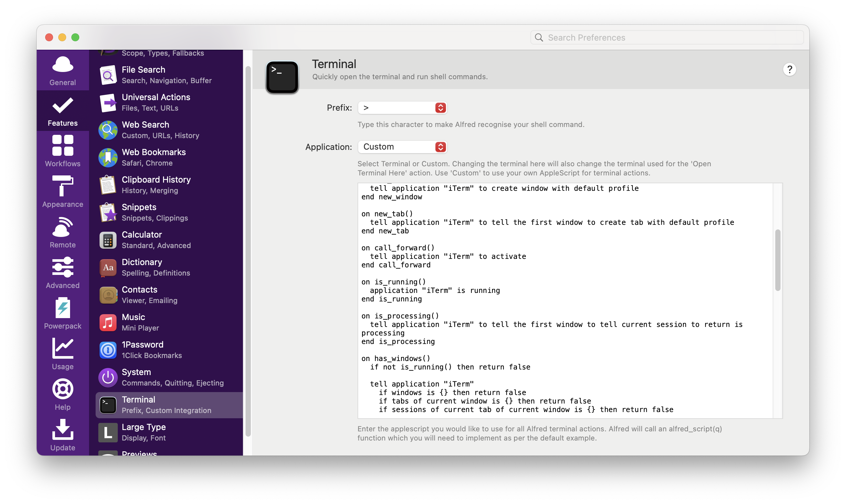
Task: Select the 1Password 1Click Bookmarks row label
Action: click(152, 350)
